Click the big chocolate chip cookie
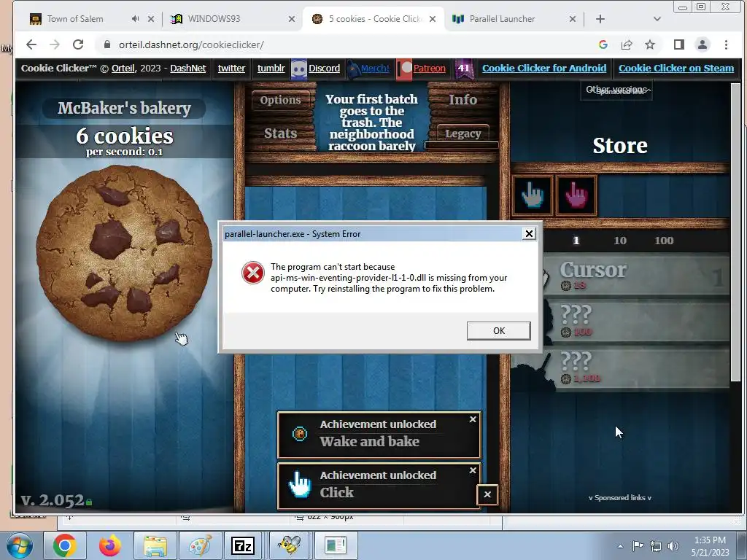This screenshot has height=560, width=747. pos(124,253)
